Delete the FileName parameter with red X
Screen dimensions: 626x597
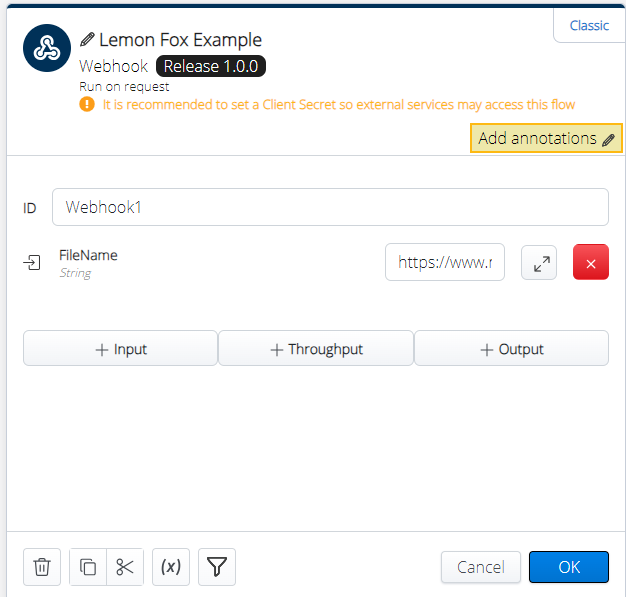[x=590, y=263]
